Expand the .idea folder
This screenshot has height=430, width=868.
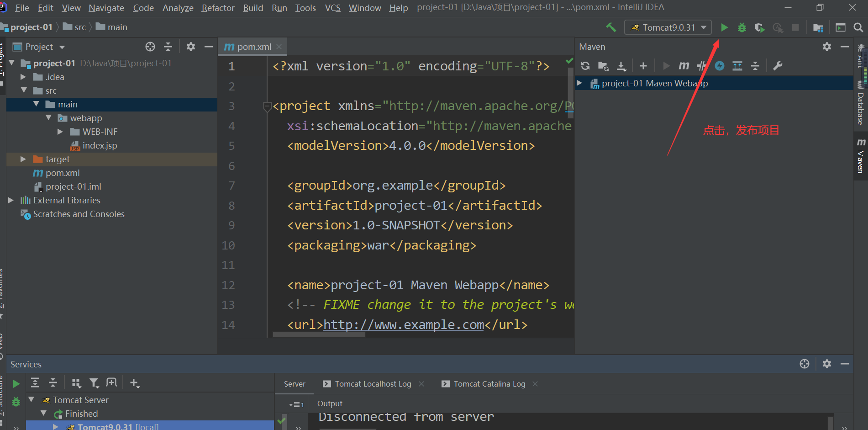(23, 77)
